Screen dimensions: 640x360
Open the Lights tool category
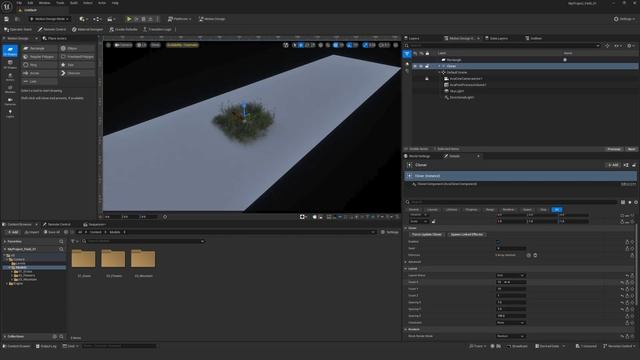10,113
